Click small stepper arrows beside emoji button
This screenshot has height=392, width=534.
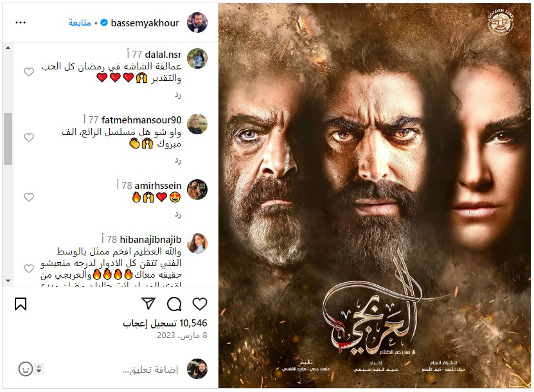39,369
